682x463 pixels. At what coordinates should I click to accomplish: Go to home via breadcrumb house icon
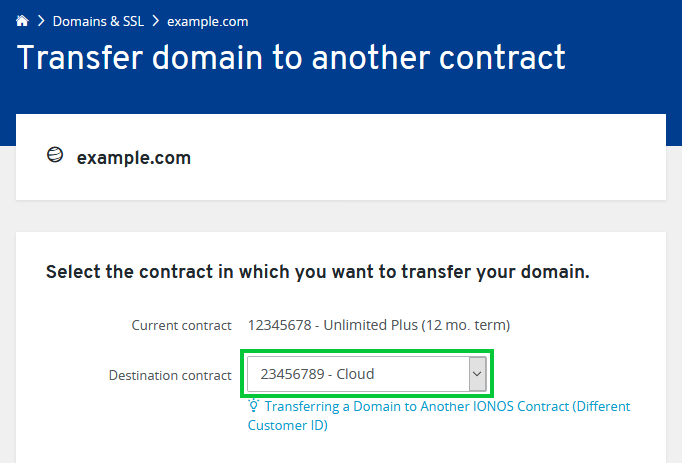coord(22,20)
